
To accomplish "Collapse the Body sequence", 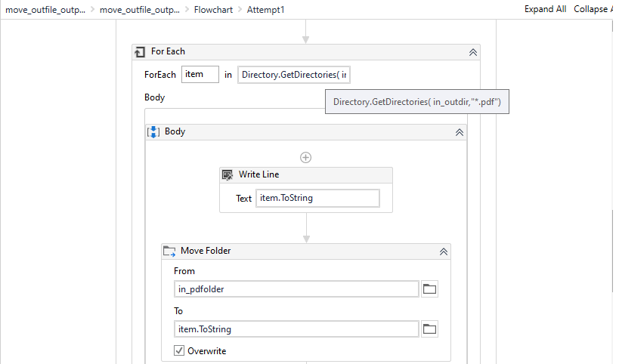I will (x=459, y=131).
